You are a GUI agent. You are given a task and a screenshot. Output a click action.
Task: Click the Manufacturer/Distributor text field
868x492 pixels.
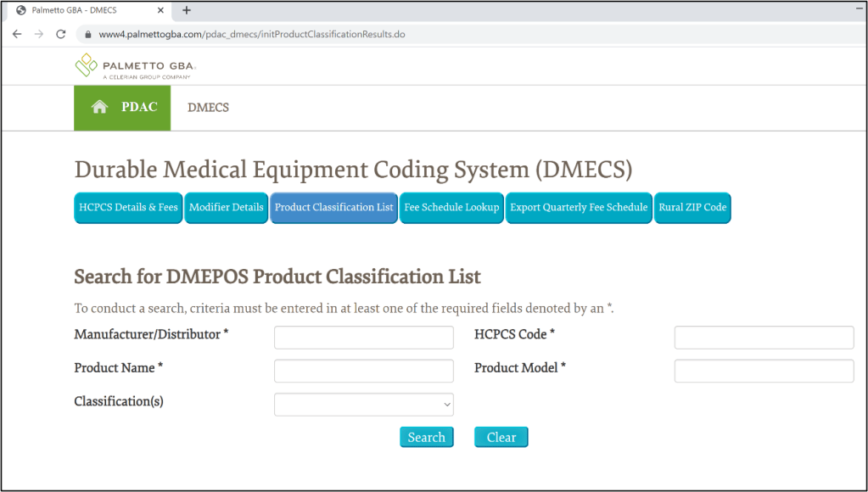[x=363, y=338]
